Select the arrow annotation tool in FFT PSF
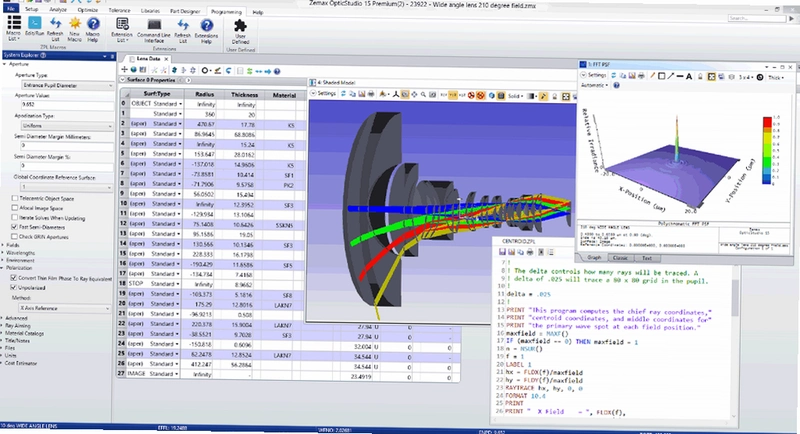The height and width of the screenshot is (434, 800). [671, 76]
